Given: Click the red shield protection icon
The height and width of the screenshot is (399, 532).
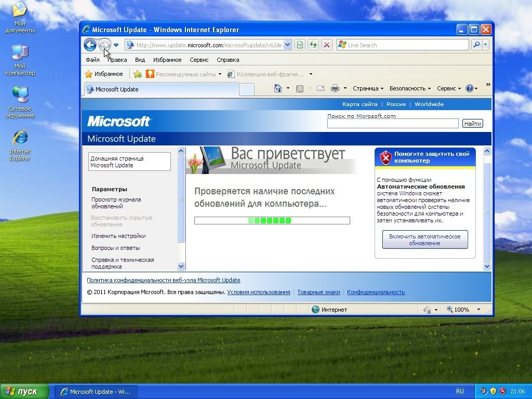Looking at the screenshot, I should coord(385,157).
